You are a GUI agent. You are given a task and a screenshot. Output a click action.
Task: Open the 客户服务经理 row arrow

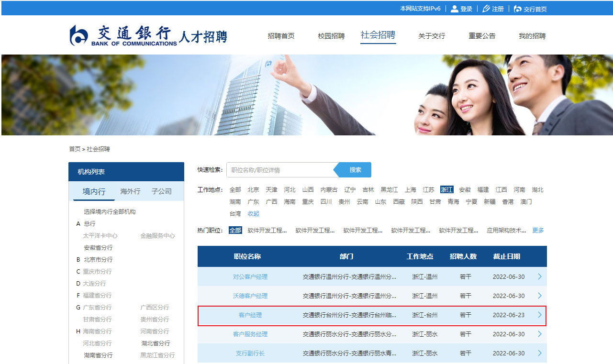pyautogui.click(x=540, y=334)
